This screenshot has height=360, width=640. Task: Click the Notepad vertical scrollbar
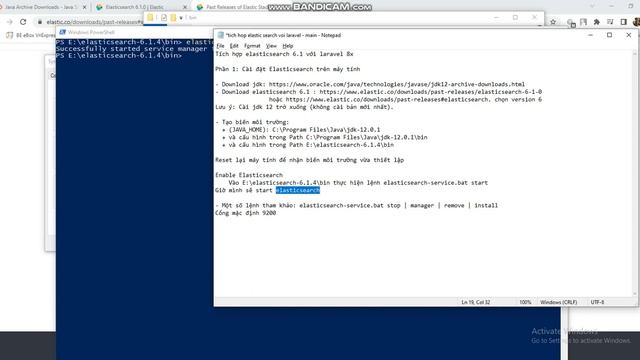pyautogui.click(x=635, y=173)
